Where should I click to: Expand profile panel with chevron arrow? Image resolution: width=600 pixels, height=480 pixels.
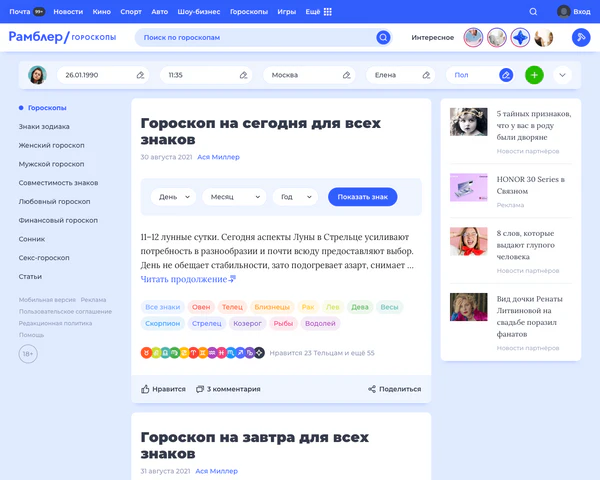(x=562, y=75)
